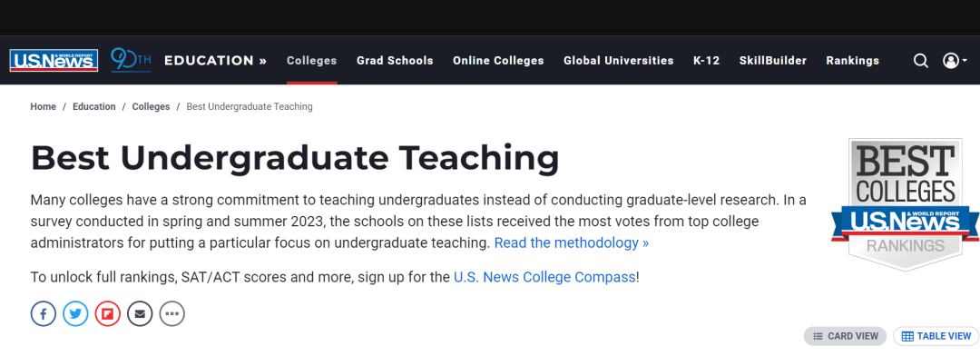Viewport: 980px width, 356px height.
Task: Open the Grad Schools nav item
Action: click(x=395, y=61)
